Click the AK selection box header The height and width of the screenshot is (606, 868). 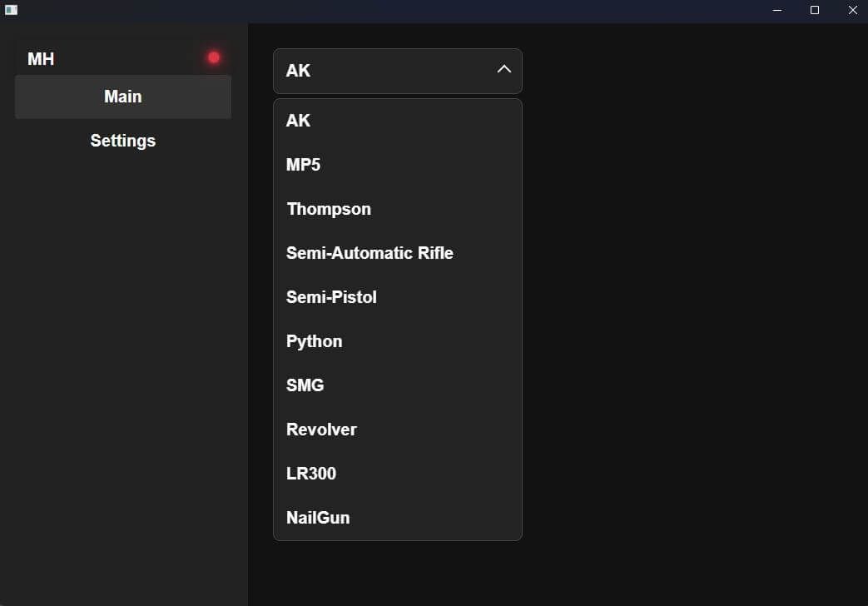(x=383, y=71)
